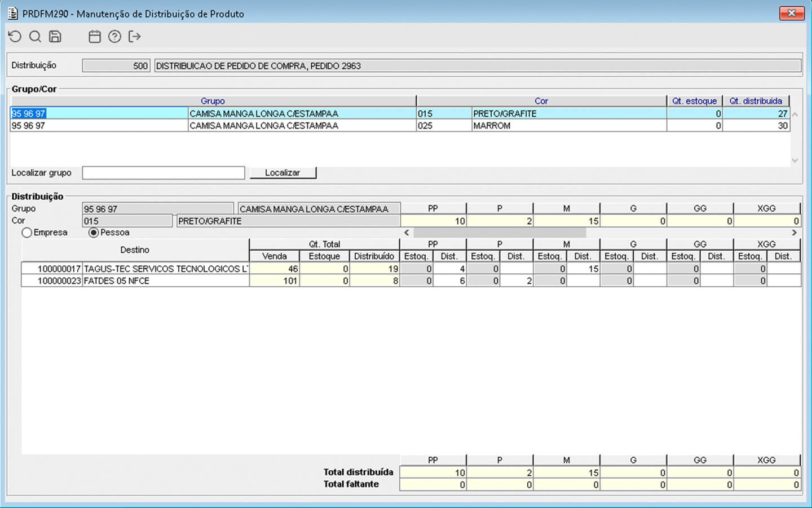Click the magnifier search toolbar icon
Viewport: 812px width, 508px height.
coord(35,37)
